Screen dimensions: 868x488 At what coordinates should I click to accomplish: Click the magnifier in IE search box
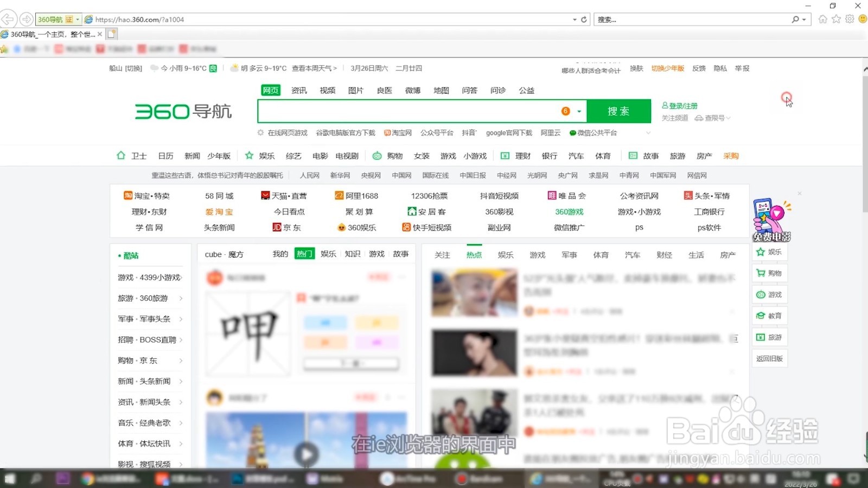[795, 20]
